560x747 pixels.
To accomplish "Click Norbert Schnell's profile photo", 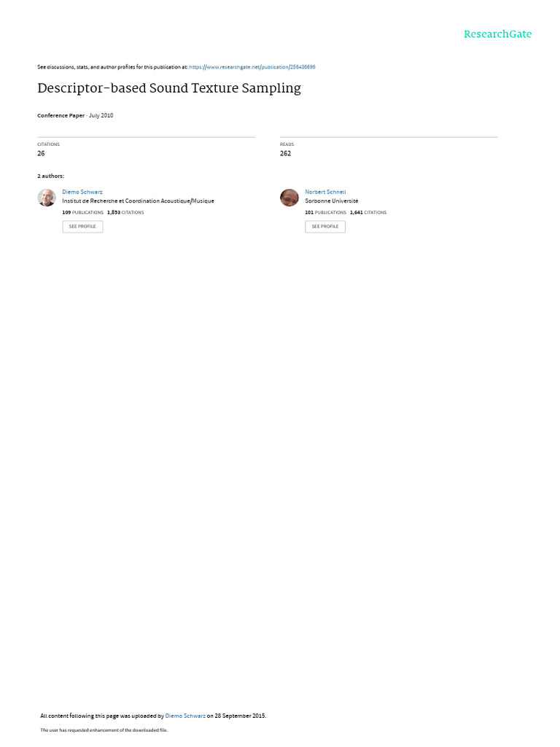I will click(289, 198).
